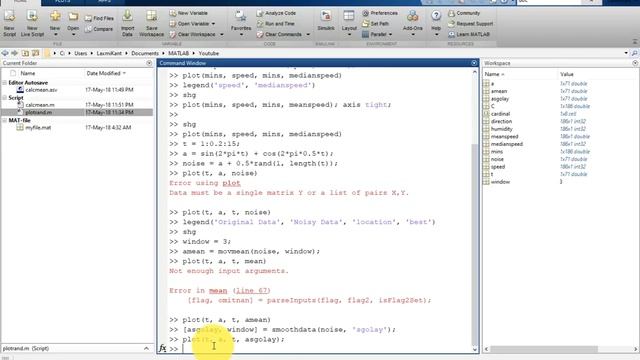Click Clear Workspace
This screenshot has height=360, width=640.
coord(193,34)
